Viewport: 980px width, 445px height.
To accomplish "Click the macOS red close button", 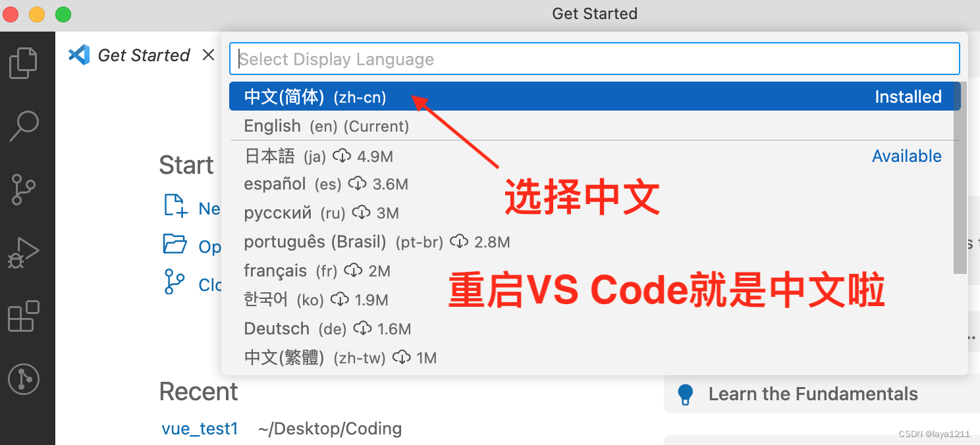I will coord(11,14).
